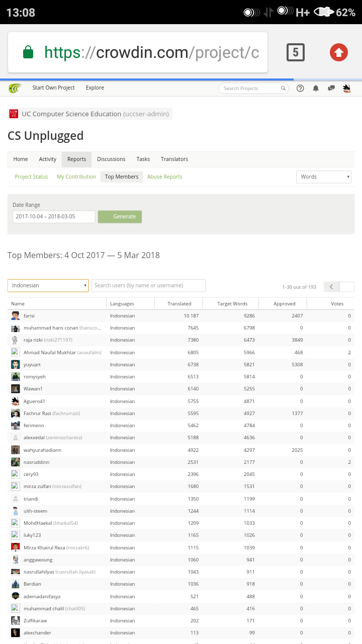Click nasruddinn's avatar
The width and height of the screenshot is (362, 644).
click(16, 462)
